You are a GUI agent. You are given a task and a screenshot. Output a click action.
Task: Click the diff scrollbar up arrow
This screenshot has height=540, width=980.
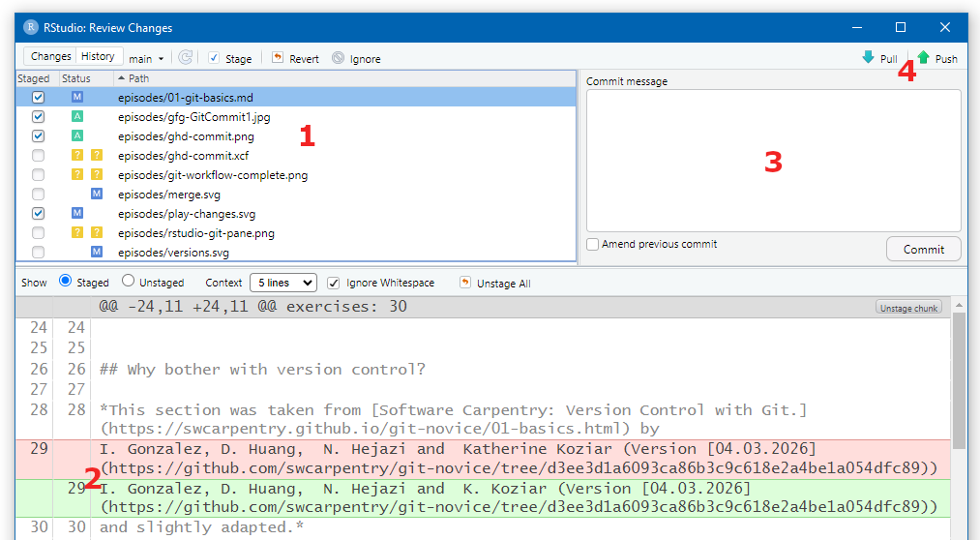point(959,305)
